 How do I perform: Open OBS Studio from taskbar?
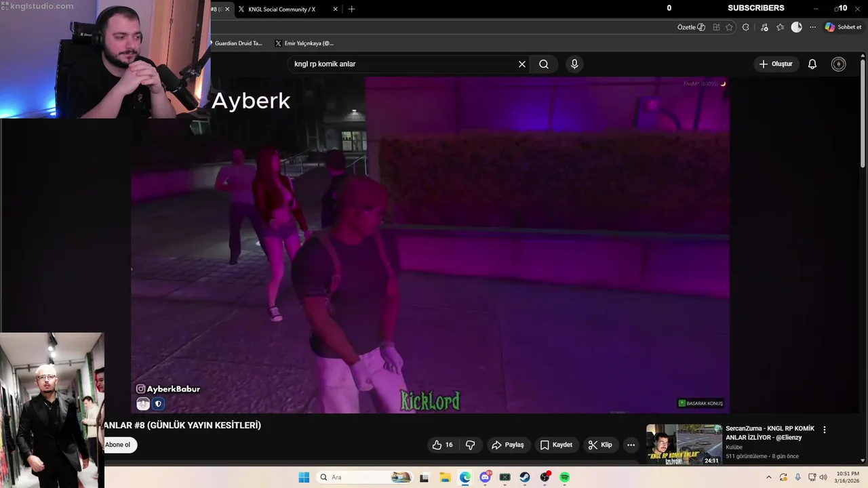(x=545, y=477)
